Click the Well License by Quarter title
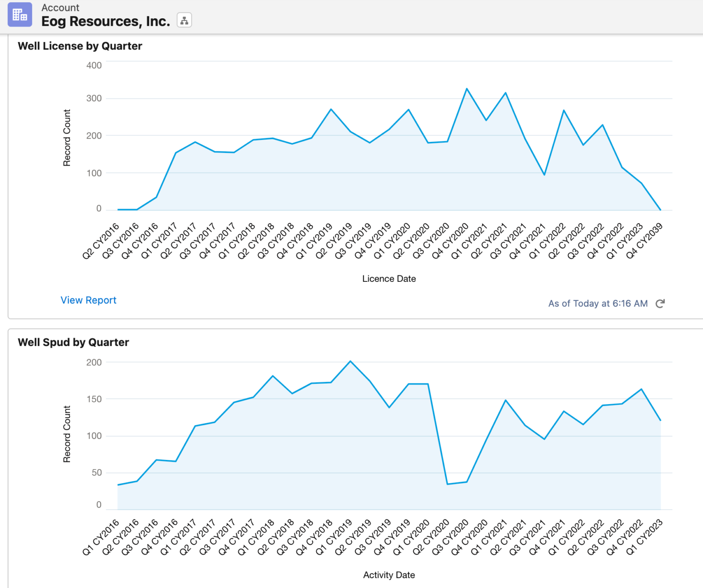This screenshot has height=588, width=703. click(x=80, y=46)
